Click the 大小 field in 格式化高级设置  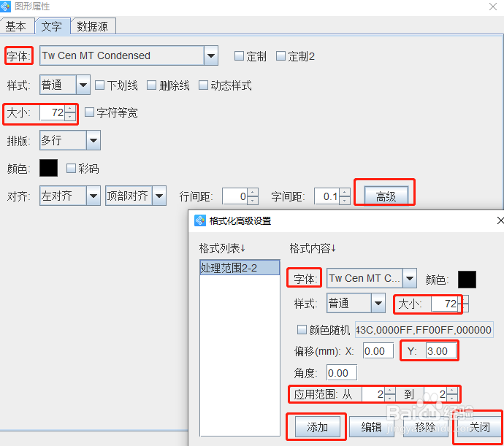pos(444,304)
